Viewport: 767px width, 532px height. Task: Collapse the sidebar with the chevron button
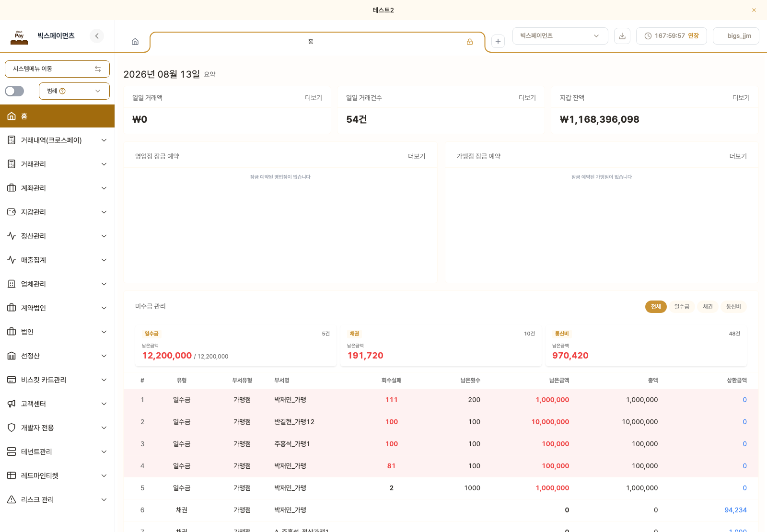pyautogui.click(x=97, y=36)
